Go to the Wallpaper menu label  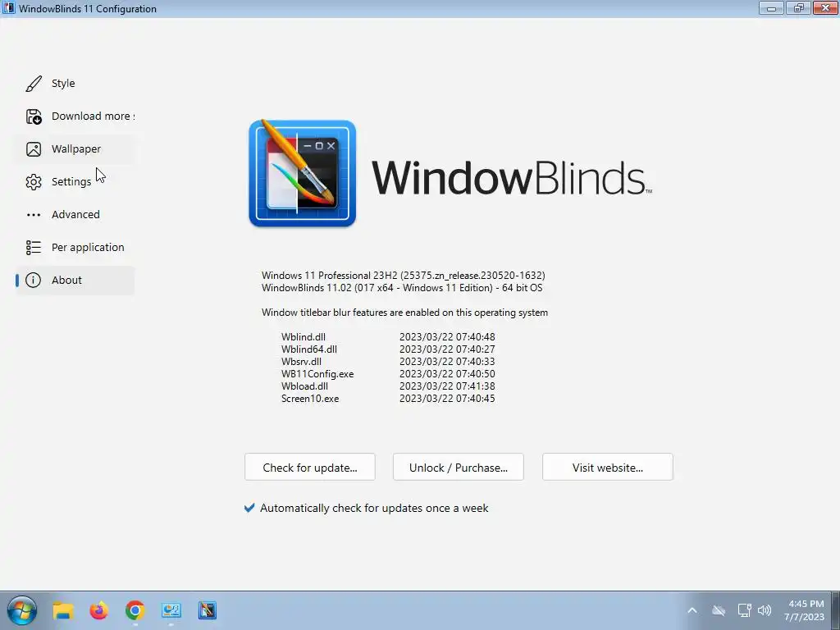point(76,149)
